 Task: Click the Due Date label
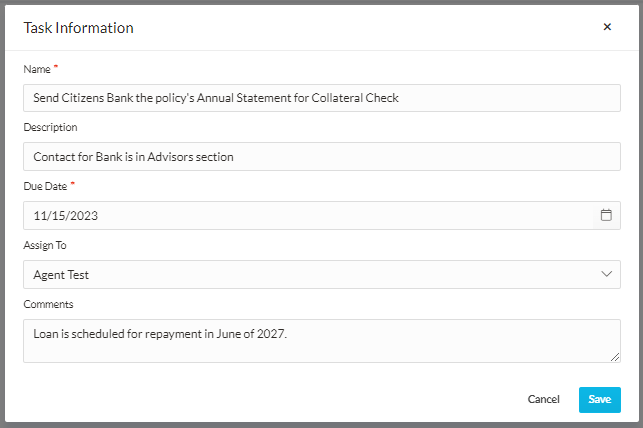tap(45, 186)
